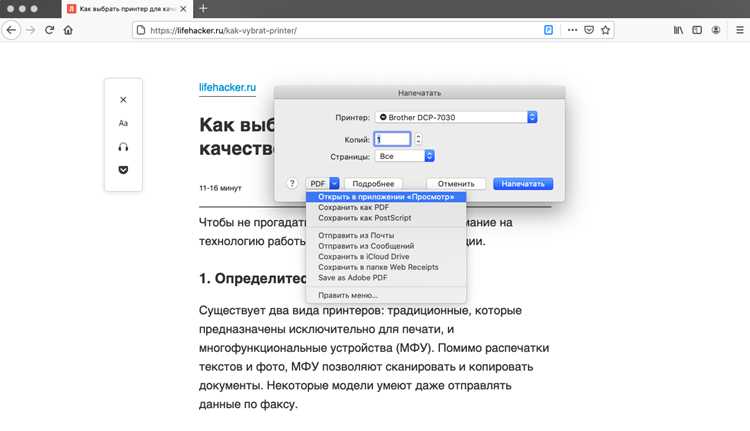Open the Library icon in toolbar

[x=678, y=30]
